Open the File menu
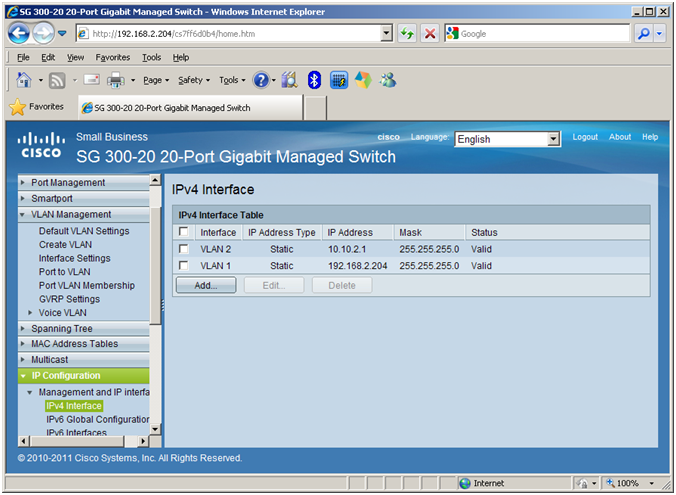The image size is (676, 495). pos(23,57)
